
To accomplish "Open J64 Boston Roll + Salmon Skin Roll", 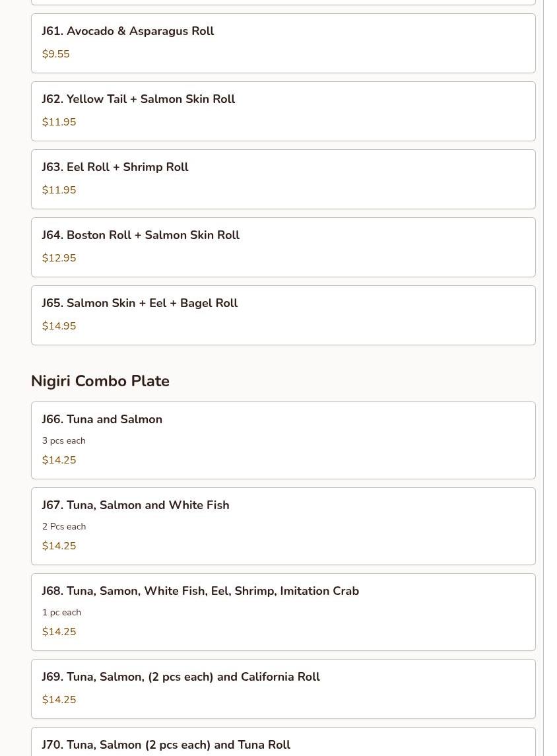I will (x=141, y=236).
